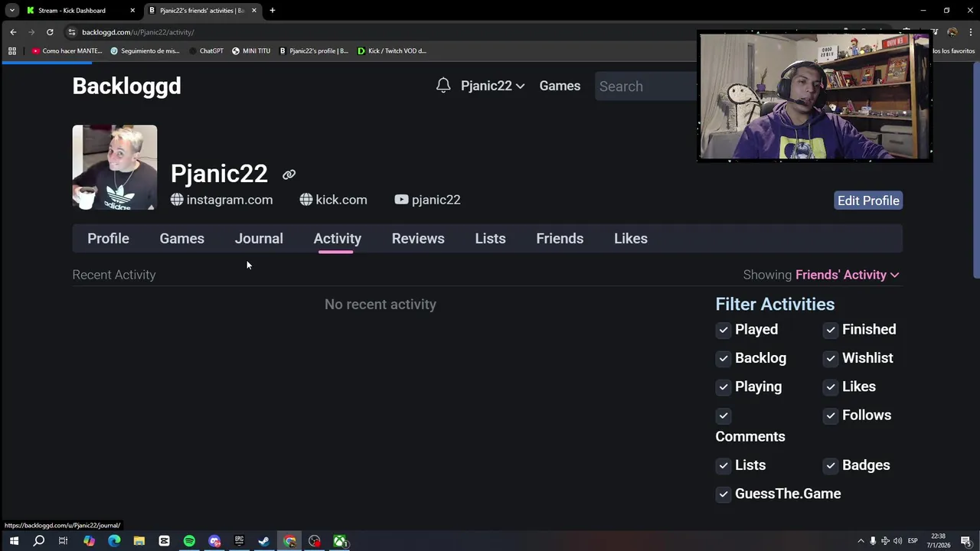Click the browser back arrow
The width and height of the screenshot is (980, 551).
coord(13,32)
